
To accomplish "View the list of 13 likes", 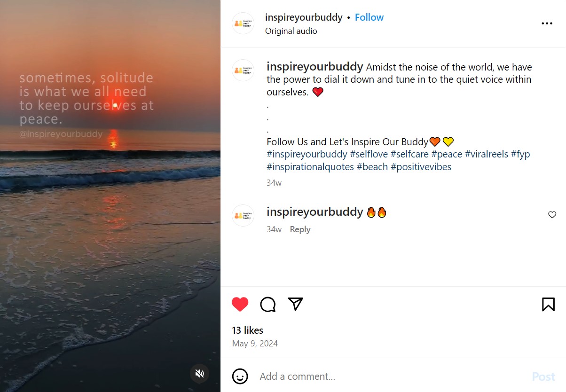I will click(247, 330).
